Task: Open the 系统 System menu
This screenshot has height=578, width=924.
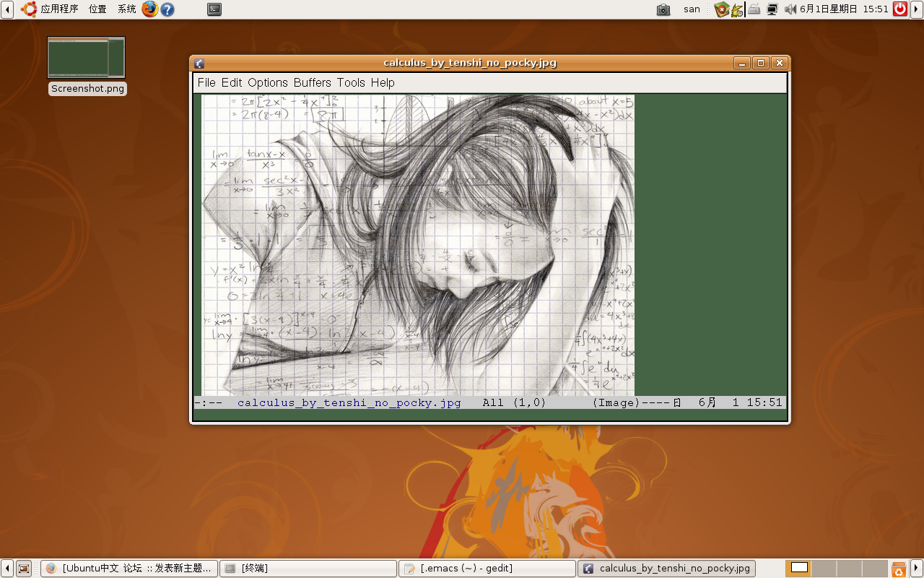Action: (126, 9)
